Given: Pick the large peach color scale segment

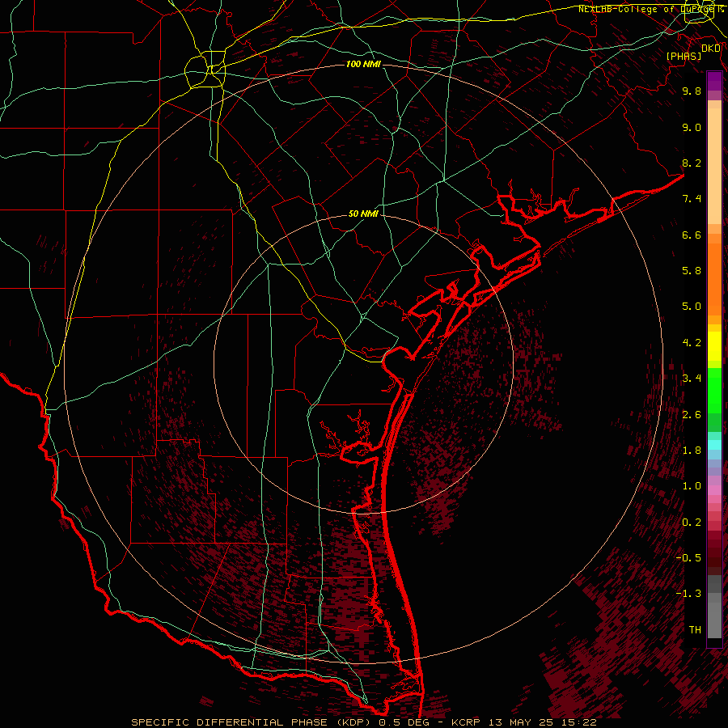Looking at the screenshot, I should 714,167.
